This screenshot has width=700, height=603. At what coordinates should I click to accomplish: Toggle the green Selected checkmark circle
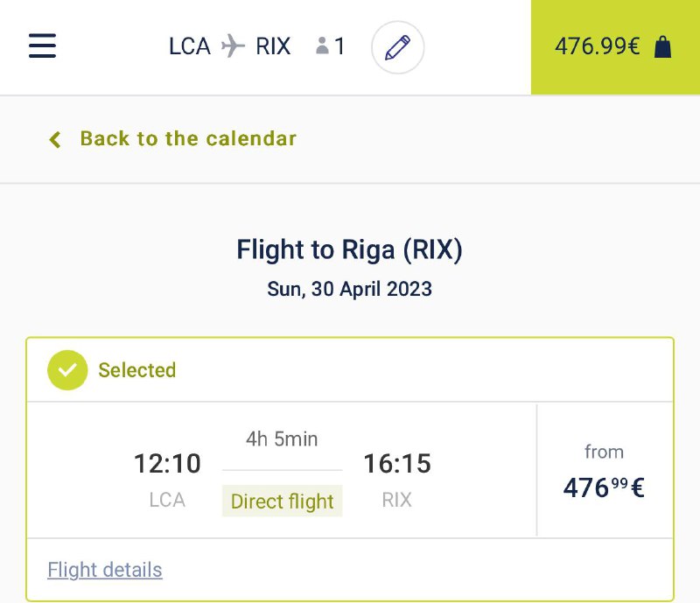(67, 370)
